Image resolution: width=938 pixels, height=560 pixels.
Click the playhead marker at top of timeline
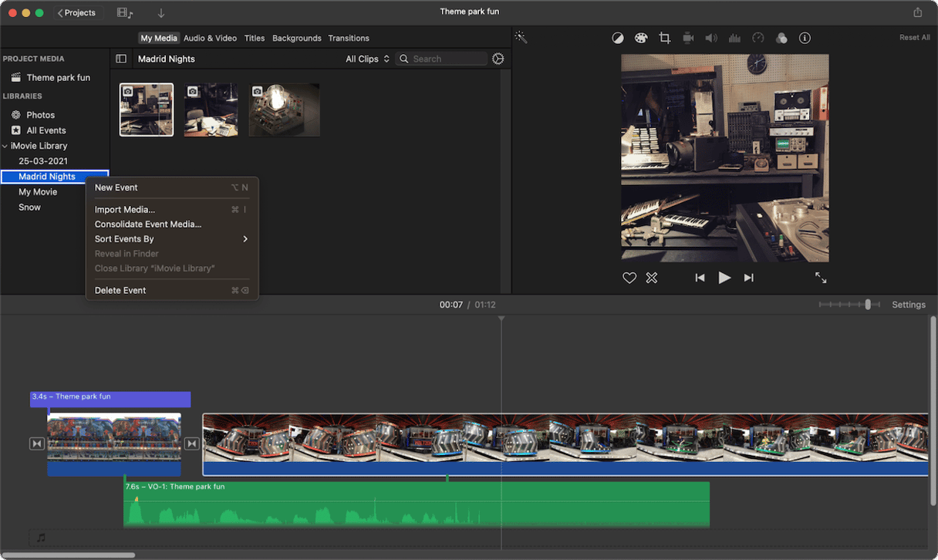[x=501, y=319]
